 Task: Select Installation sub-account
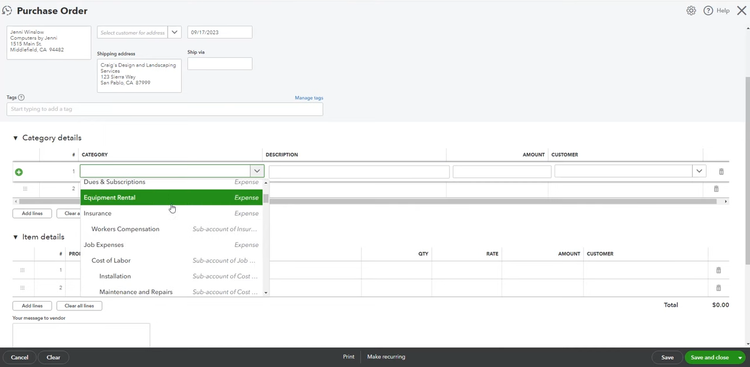tap(171, 277)
